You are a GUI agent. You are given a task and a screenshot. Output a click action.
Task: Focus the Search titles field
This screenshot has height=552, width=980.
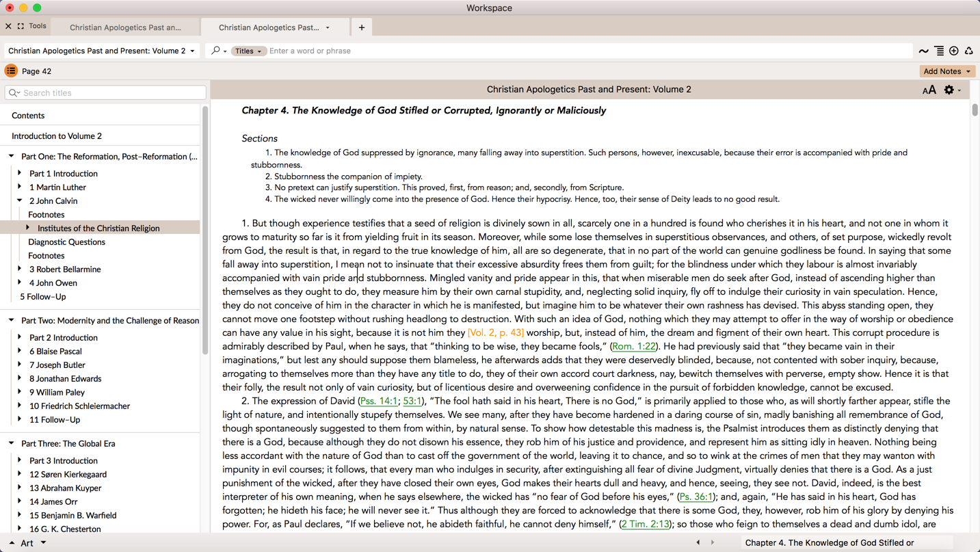(105, 92)
